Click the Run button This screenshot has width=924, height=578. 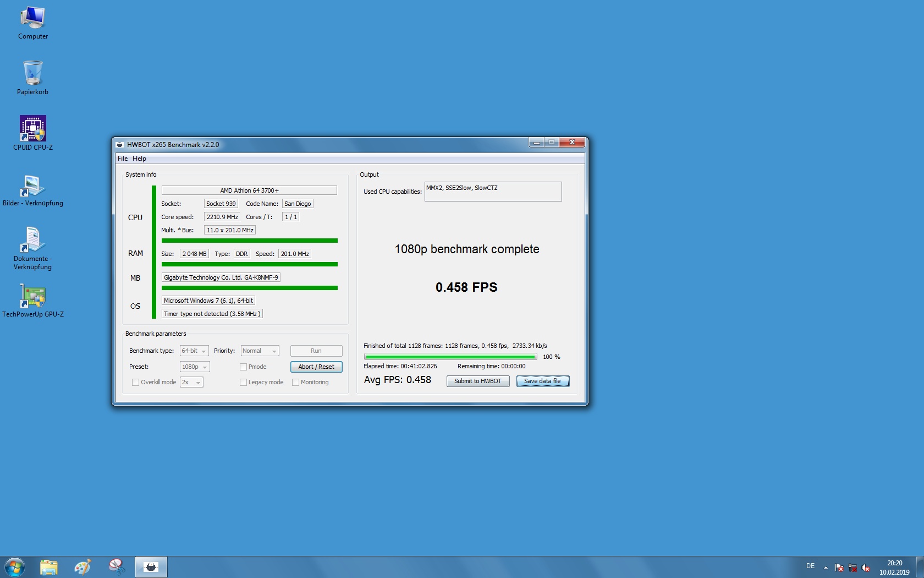coord(316,351)
